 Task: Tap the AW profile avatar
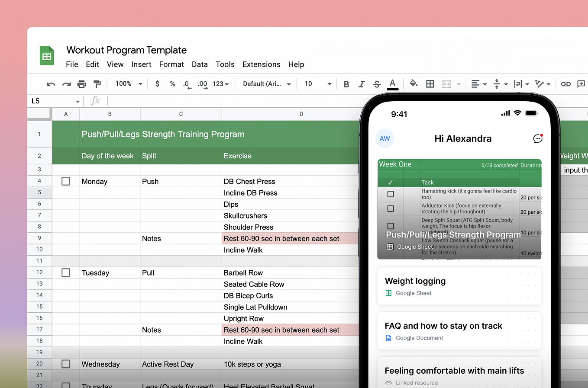coord(384,138)
